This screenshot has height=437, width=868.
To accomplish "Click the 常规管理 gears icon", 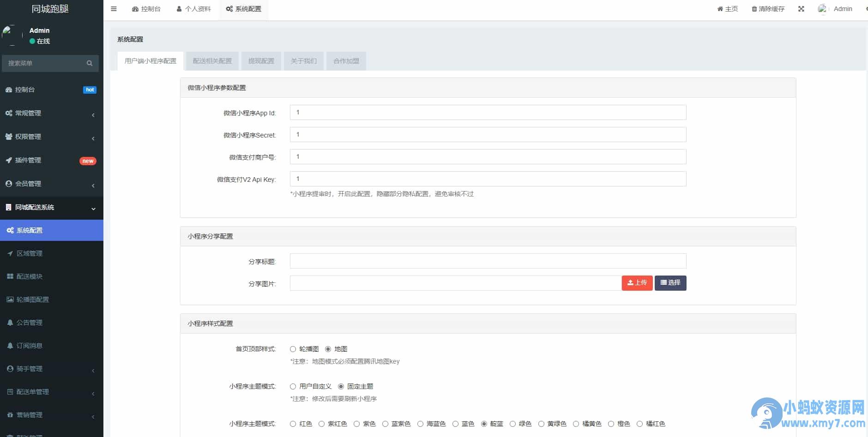I will [9, 113].
